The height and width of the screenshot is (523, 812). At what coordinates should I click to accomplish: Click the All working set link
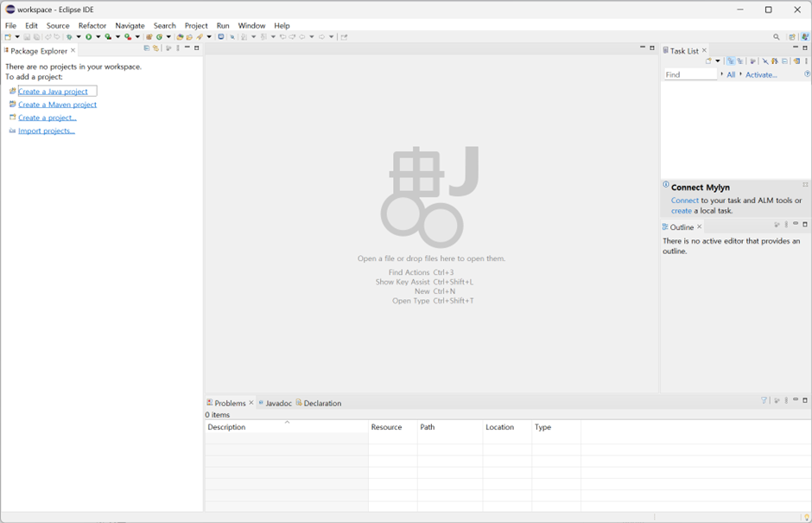(731, 74)
